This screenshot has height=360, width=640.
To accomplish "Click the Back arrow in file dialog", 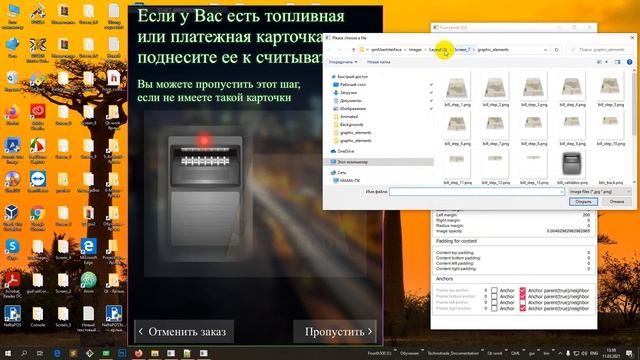I will (x=329, y=50).
